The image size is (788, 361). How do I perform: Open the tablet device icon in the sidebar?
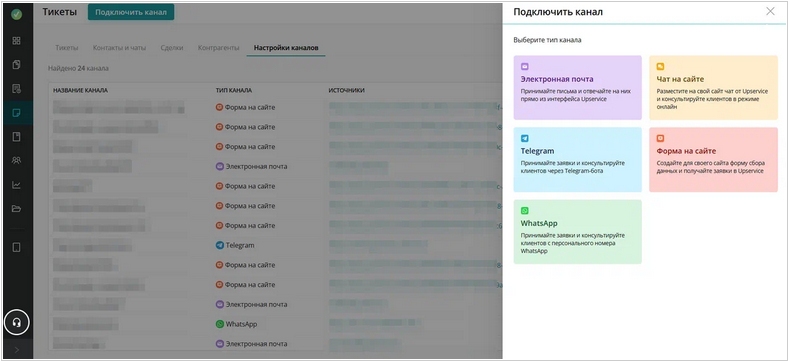coord(17,247)
